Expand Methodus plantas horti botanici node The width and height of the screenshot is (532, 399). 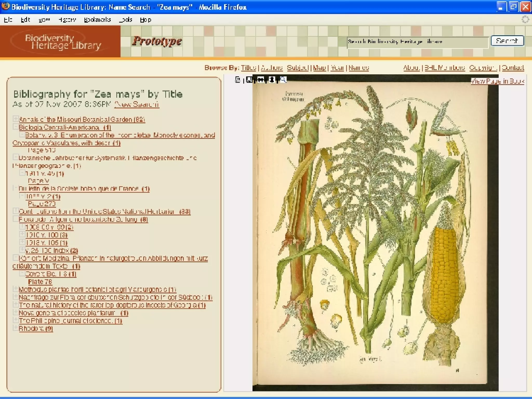[x=16, y=289]
